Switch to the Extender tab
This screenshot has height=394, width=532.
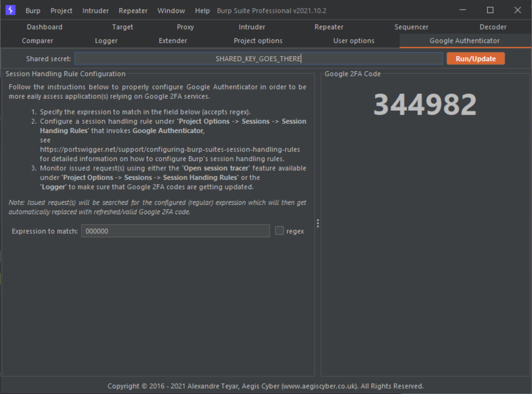tap(173, 41)
